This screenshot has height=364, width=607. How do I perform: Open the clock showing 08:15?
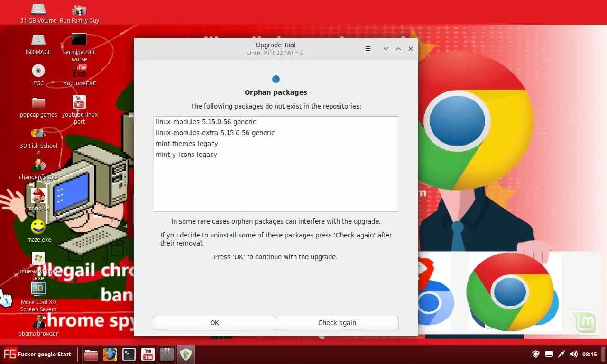coord(589,354)
